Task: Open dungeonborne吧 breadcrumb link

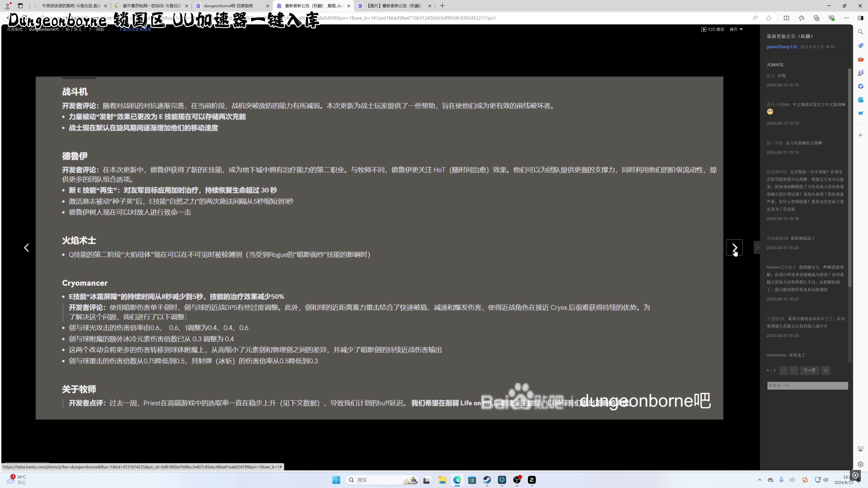Action: coord(44,29)
